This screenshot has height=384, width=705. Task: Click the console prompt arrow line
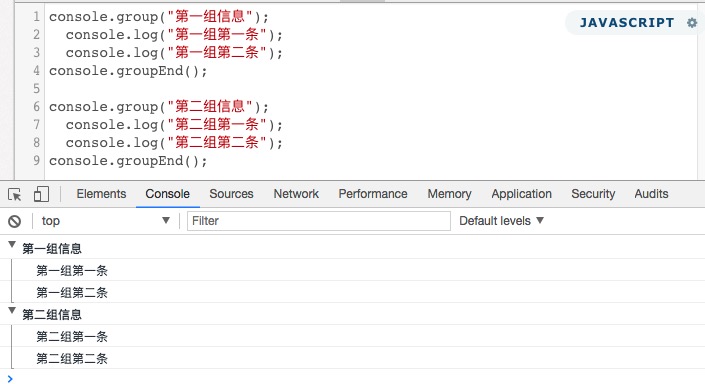click(352, 379)
